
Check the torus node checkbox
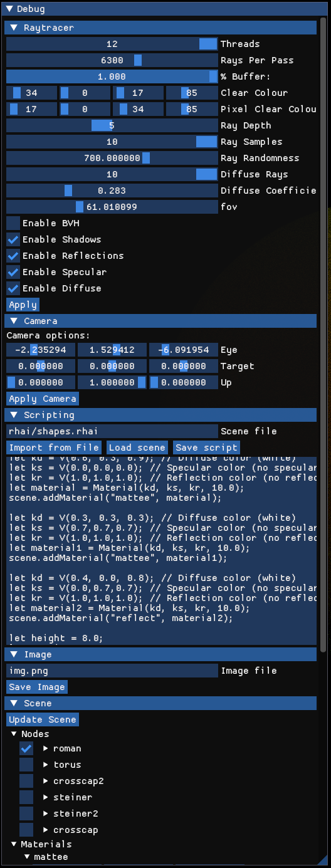26,765
